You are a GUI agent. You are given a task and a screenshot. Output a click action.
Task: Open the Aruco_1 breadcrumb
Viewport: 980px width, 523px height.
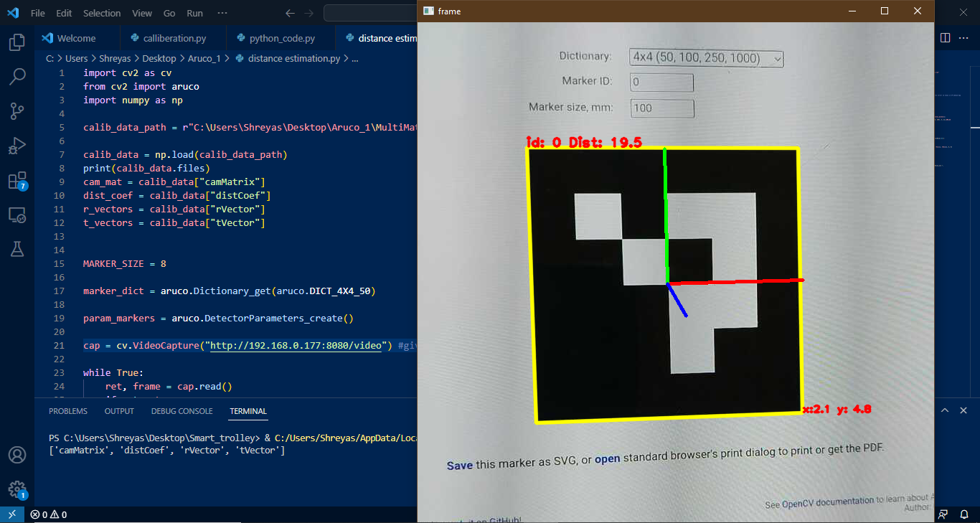pos(204,59)
